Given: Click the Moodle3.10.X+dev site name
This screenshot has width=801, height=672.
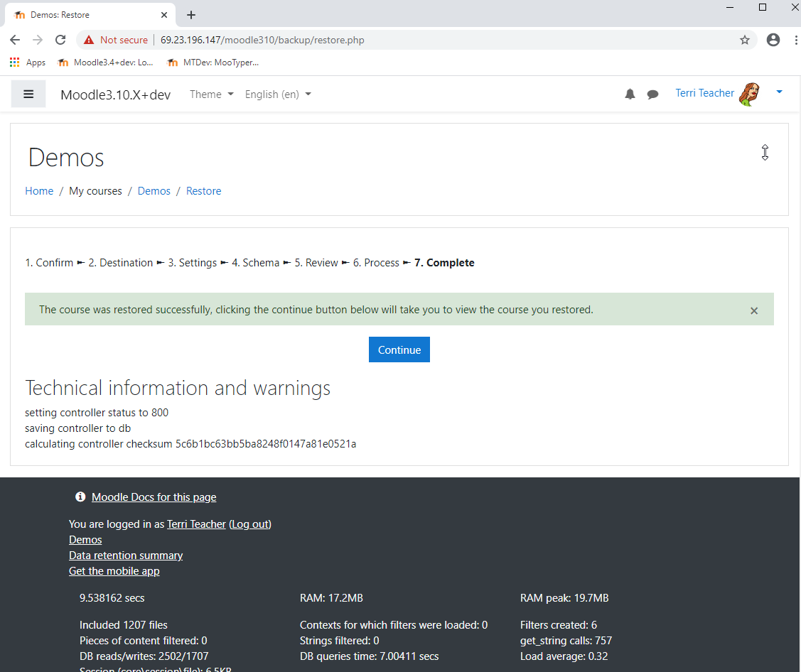Looking at the screenshot, I should 115,95.
